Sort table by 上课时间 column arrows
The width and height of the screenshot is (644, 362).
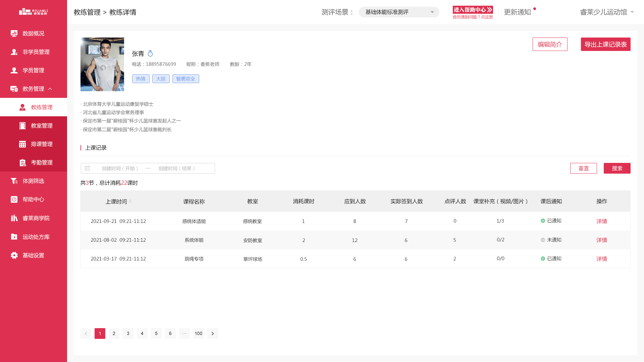(130, 201)
